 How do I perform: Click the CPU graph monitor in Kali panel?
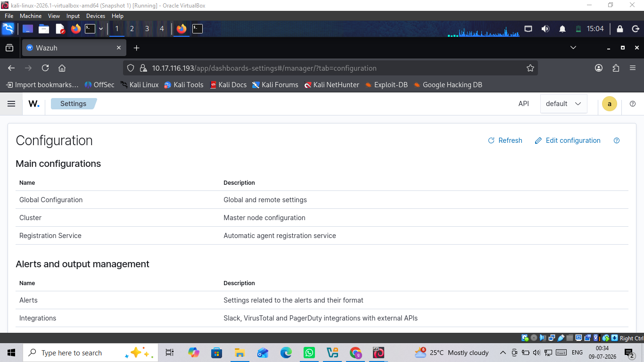pyautogui.click(x=484, y=32)
